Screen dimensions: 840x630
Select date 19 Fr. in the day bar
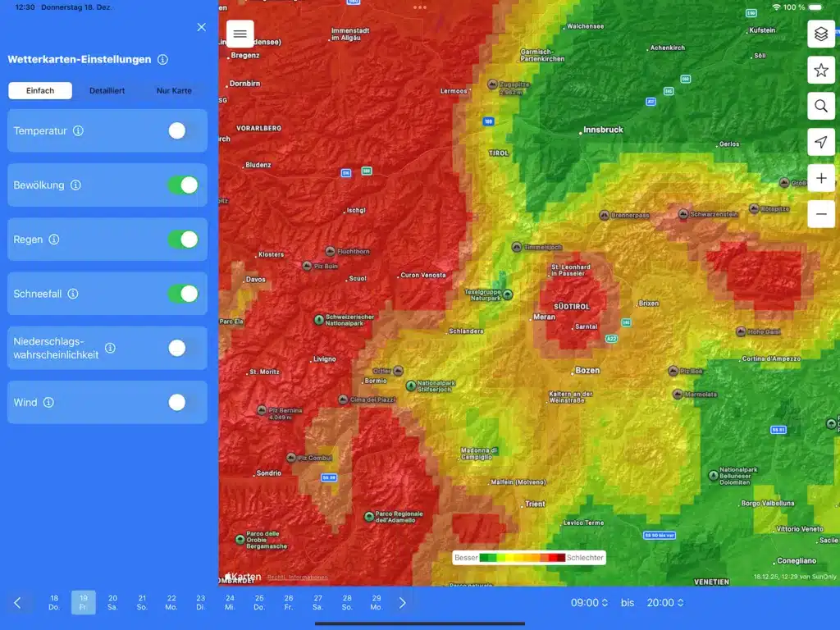[x=84, y=603]
